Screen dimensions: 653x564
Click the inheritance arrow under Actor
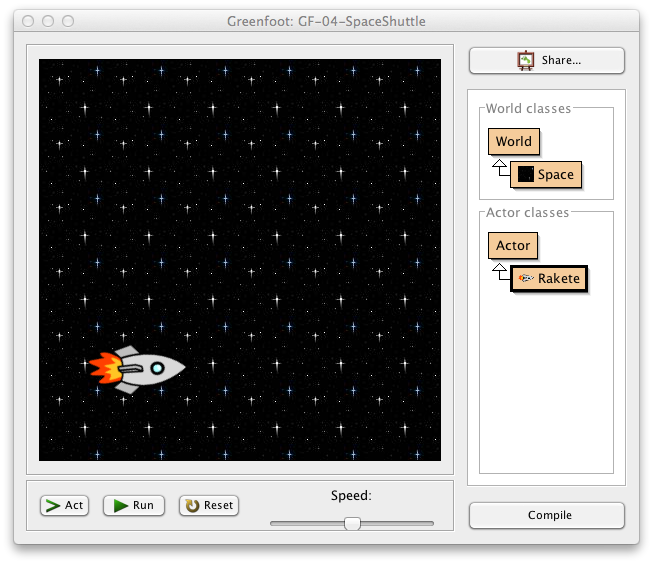498,272
